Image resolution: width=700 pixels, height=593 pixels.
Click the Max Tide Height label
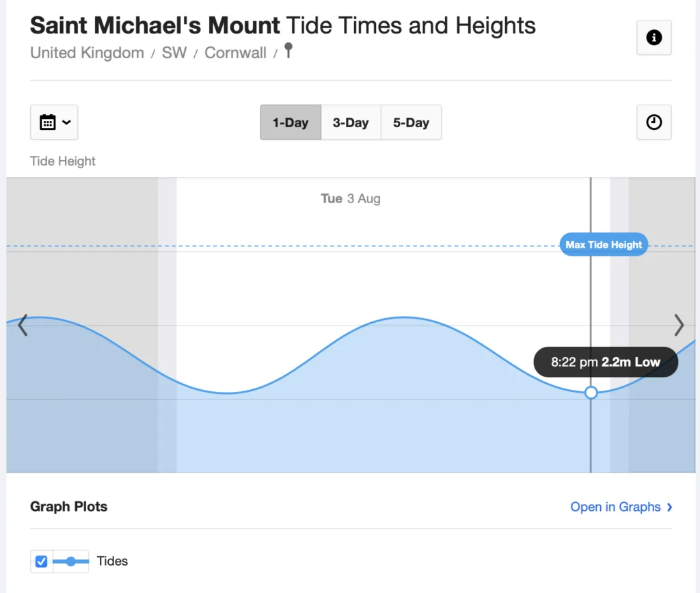604,245
